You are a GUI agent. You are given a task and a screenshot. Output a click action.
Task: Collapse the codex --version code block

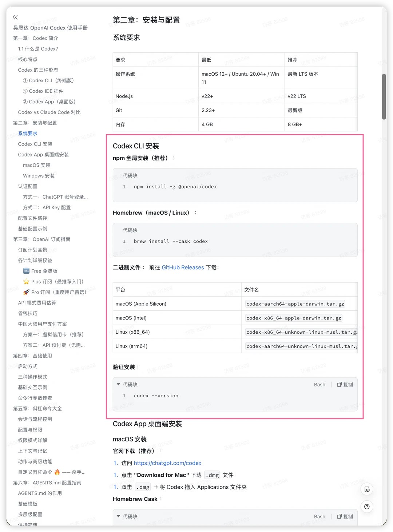pos(118,384)
